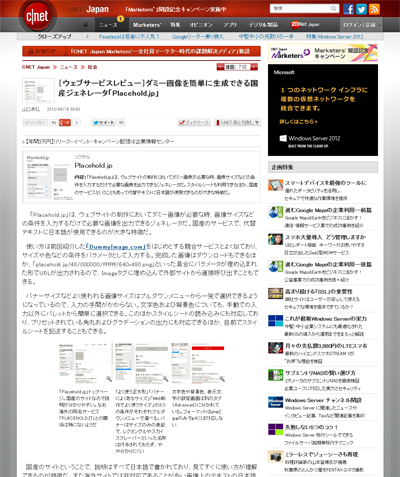Viewport: 400px width, 477px height.
Task: Open the purple tiles thumbnail for 失敗しない5つのコツ
Action: tap(275, 429)
